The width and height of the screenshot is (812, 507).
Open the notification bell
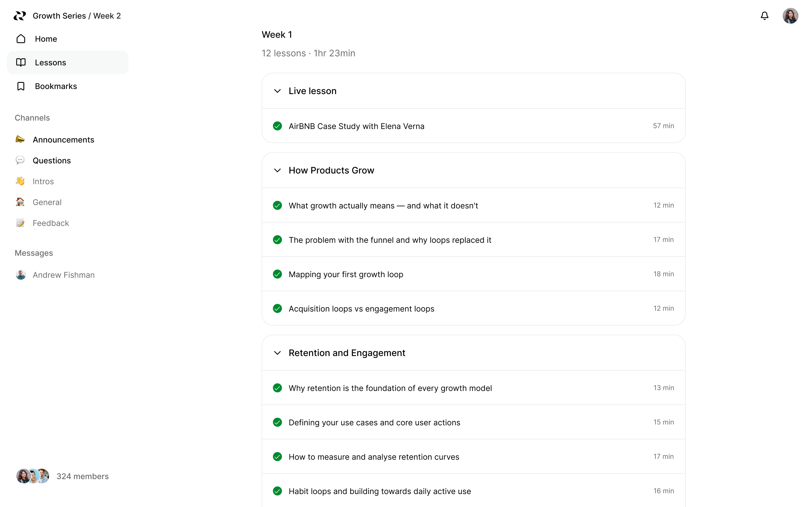point(764,15)
